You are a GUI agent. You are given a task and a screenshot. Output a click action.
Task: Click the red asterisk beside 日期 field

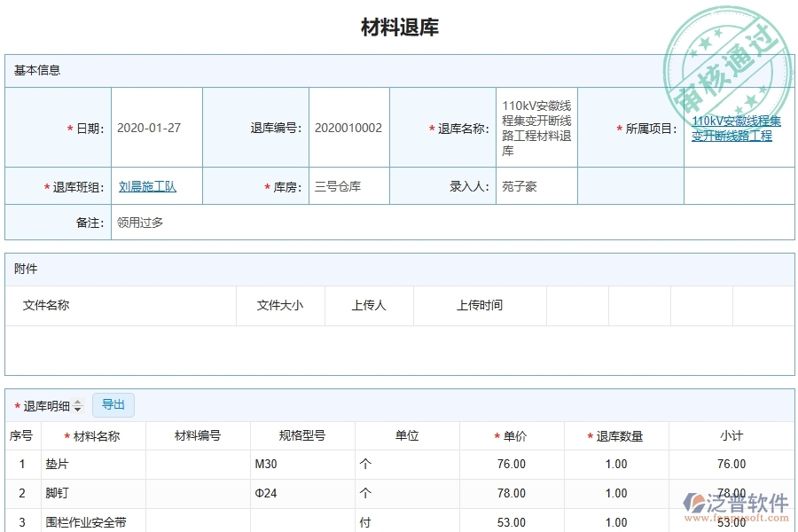click(69, 127)
